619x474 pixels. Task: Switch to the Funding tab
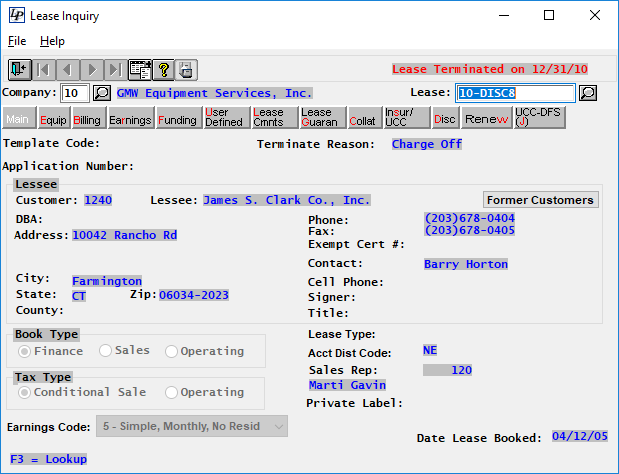(x=178, y=118)
